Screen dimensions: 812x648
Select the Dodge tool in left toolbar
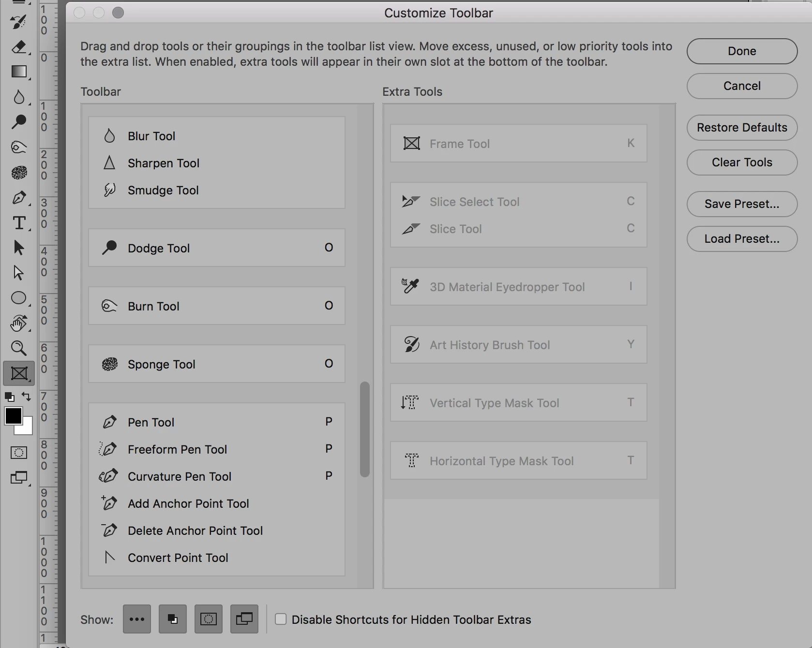coord(18,122)
